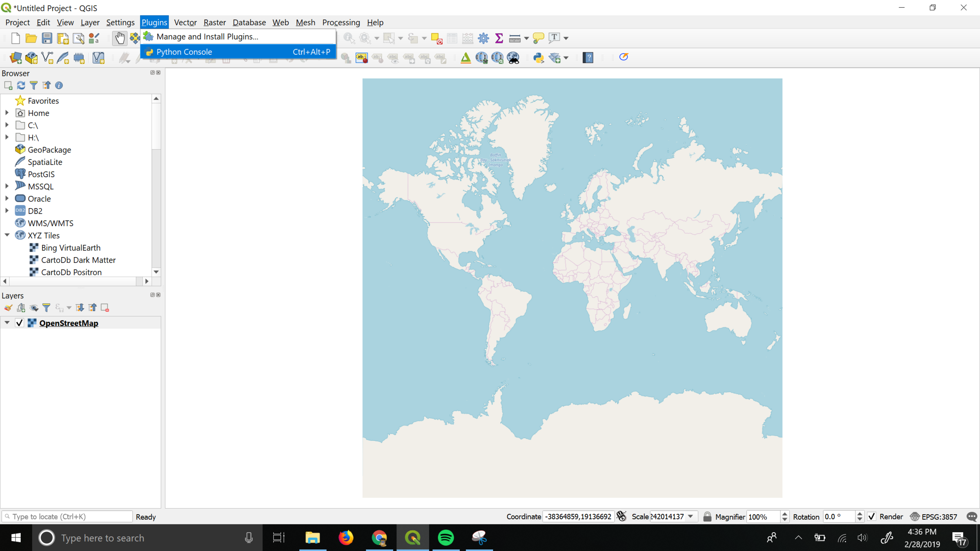Toggle the scale lock icon
This screenshot has height=551, width=980.
707,516
